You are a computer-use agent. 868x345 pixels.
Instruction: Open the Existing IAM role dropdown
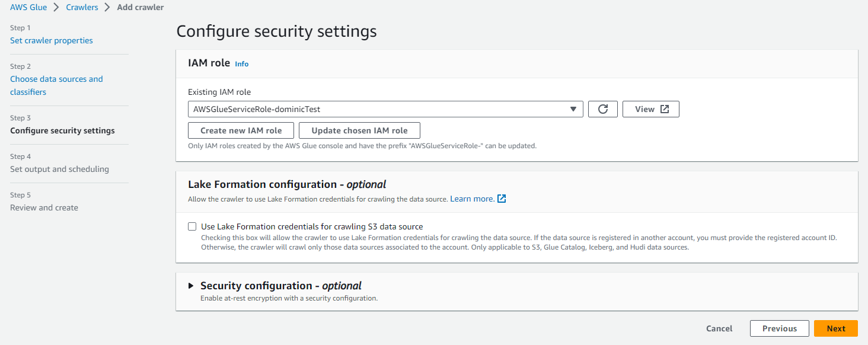[385, 109]
